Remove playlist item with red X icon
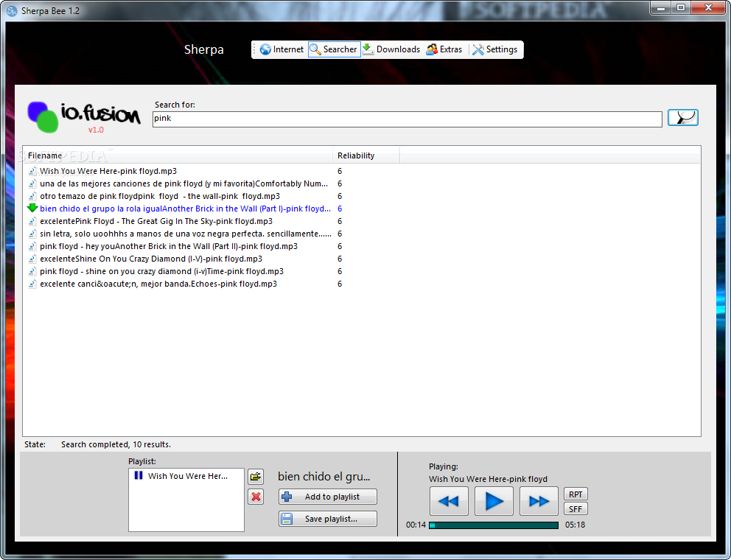Viewport: 731px width, 560px height. 256,497
